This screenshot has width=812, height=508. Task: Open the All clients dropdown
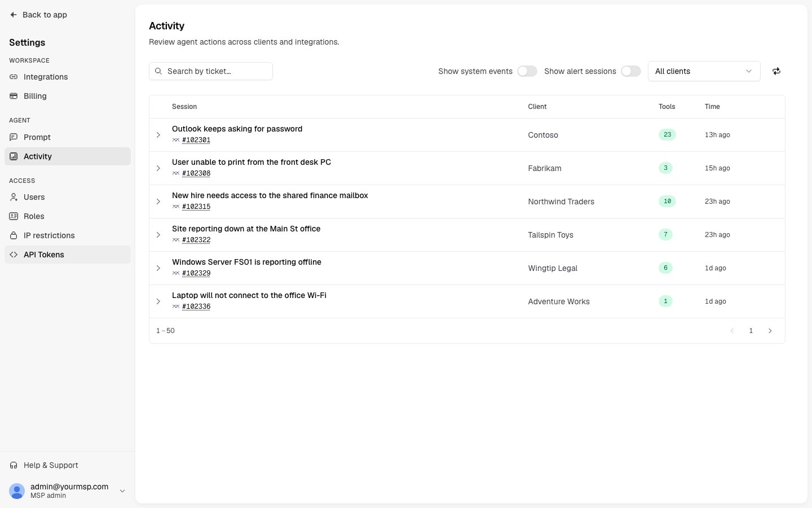point(704,71)
